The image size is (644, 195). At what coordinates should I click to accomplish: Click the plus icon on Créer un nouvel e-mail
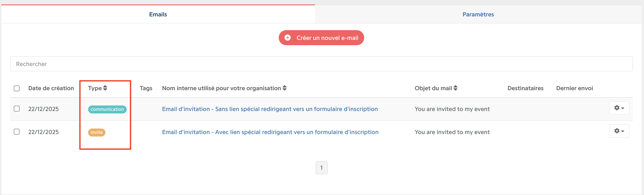pyautogui.click(x=288, y=38)
